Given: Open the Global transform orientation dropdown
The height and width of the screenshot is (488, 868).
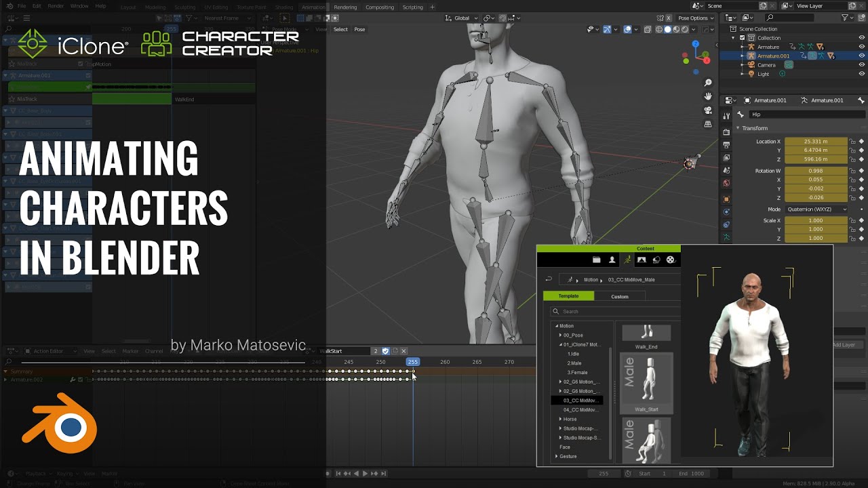Looking at the screenshot, I should (463, 18).
